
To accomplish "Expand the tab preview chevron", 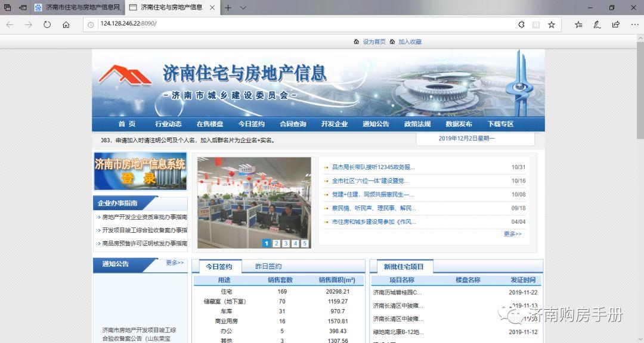I will pyautogui.click(x=243, y=8).
